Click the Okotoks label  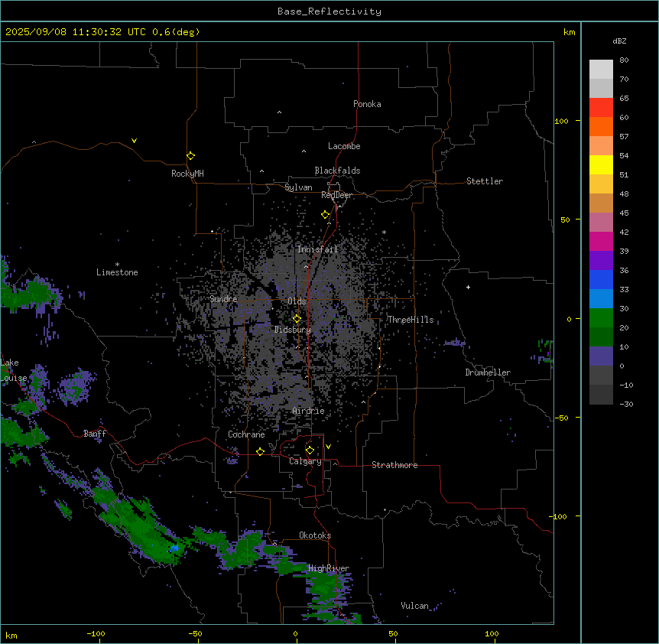click(x=315, y=535)
